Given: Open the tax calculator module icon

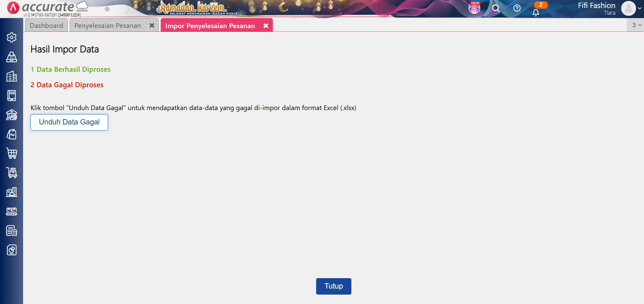Looking at the screenshot, I should 11,231.
